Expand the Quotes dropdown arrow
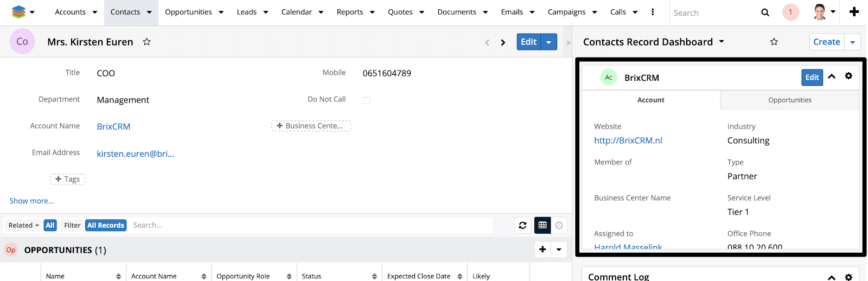This screenshot has width=868, height=281. (422, 12)
